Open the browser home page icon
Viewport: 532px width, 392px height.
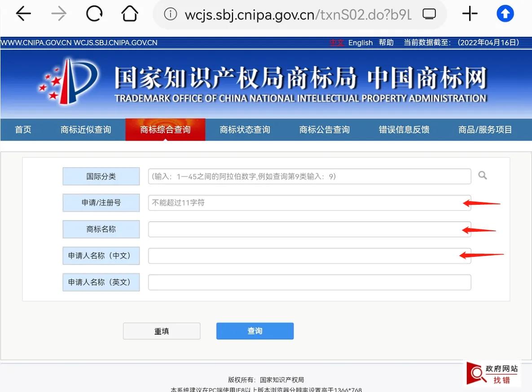click(130, 14)
